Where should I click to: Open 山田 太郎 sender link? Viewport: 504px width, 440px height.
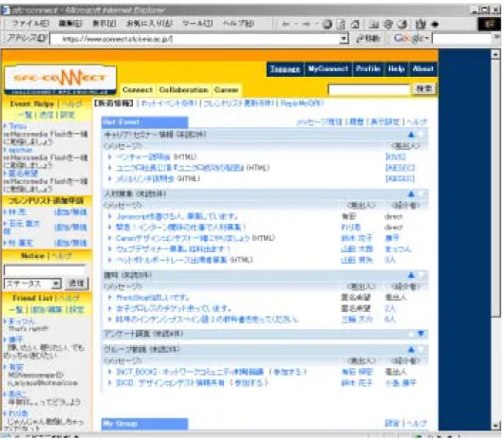click(x=357, y=249)
